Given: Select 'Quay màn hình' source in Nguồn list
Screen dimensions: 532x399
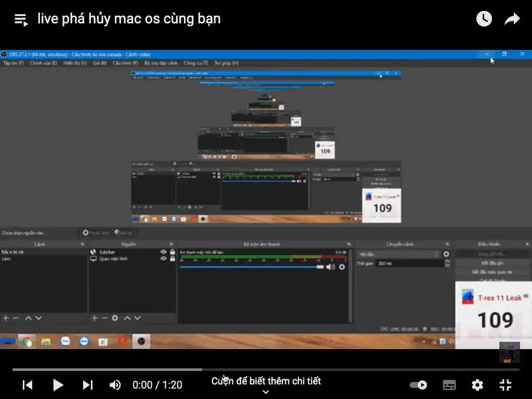Looking at the screenshot, I should click(113, 259).
